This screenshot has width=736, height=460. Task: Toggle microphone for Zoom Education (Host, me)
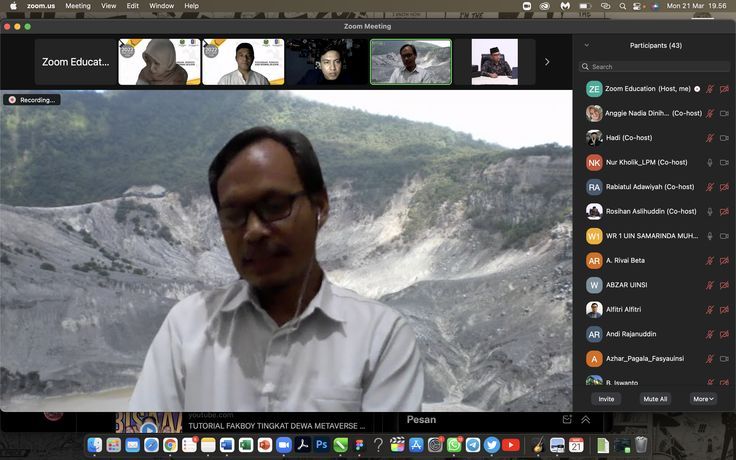pyautogui.click(x=710, y=89)
